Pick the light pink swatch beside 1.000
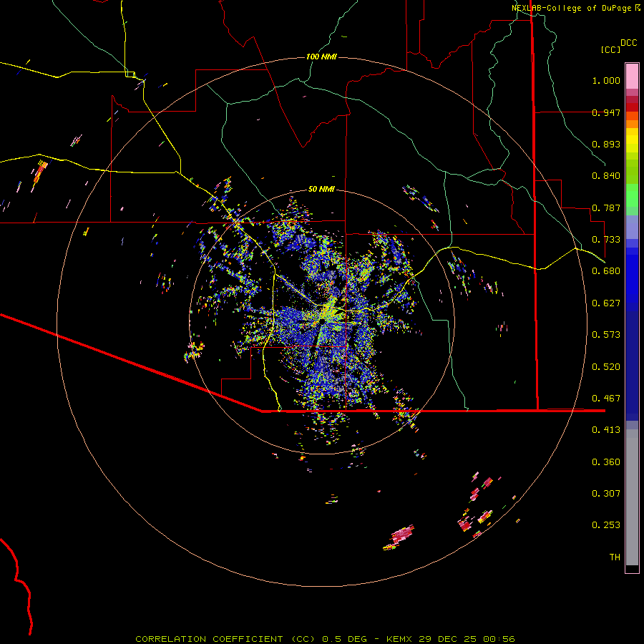644x644 pixels. pos(632,77)
